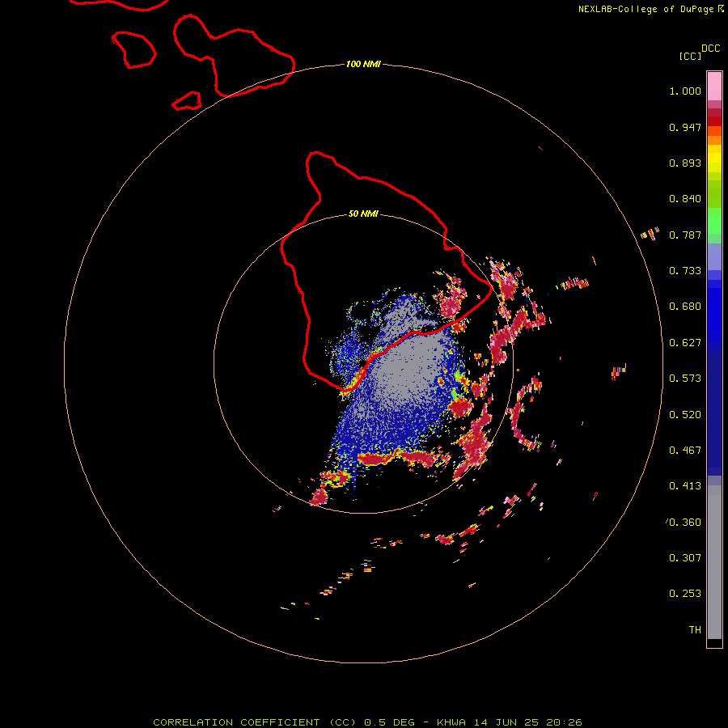Viewport: 728px width, 728px height.
Task: Pick the orange color bar segment
Action: [x=714, y=140]
